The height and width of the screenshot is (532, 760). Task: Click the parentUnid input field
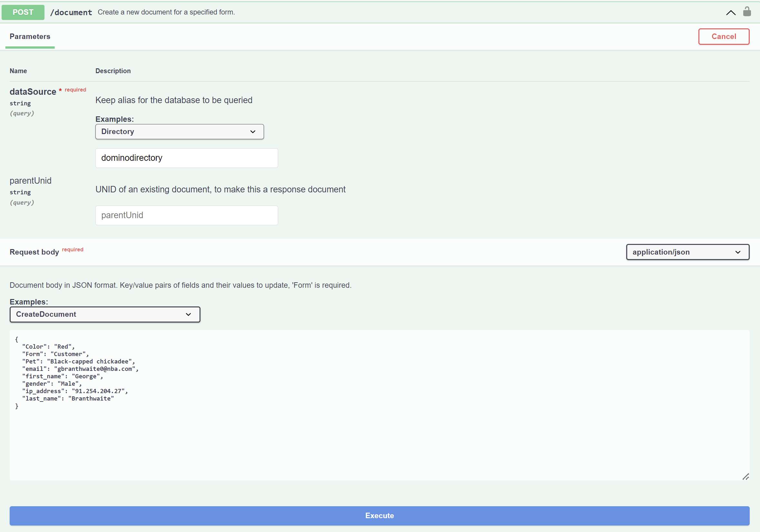pos(187,216)
